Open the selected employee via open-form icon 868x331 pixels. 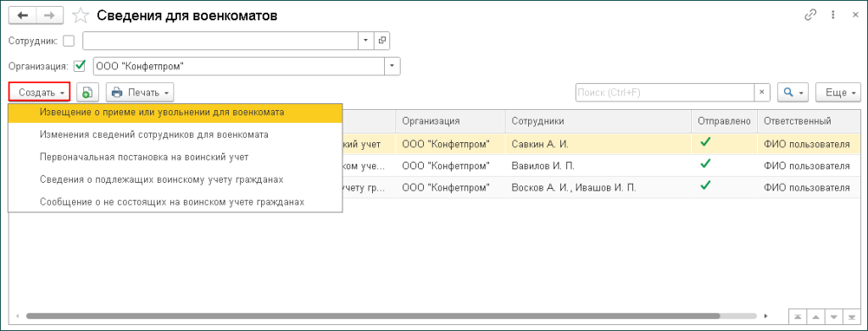pyautogui.click(x=382, y=41)
